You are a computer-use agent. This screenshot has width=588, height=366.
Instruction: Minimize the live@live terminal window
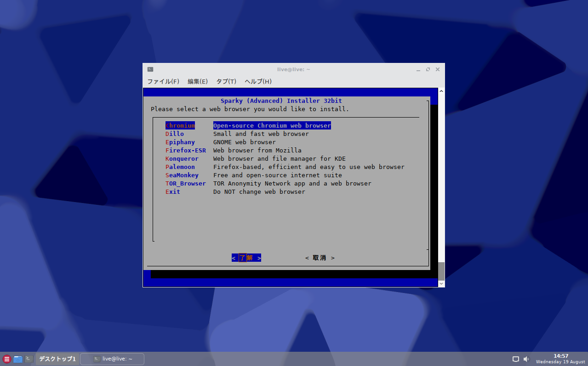click(x=418, y=69)
